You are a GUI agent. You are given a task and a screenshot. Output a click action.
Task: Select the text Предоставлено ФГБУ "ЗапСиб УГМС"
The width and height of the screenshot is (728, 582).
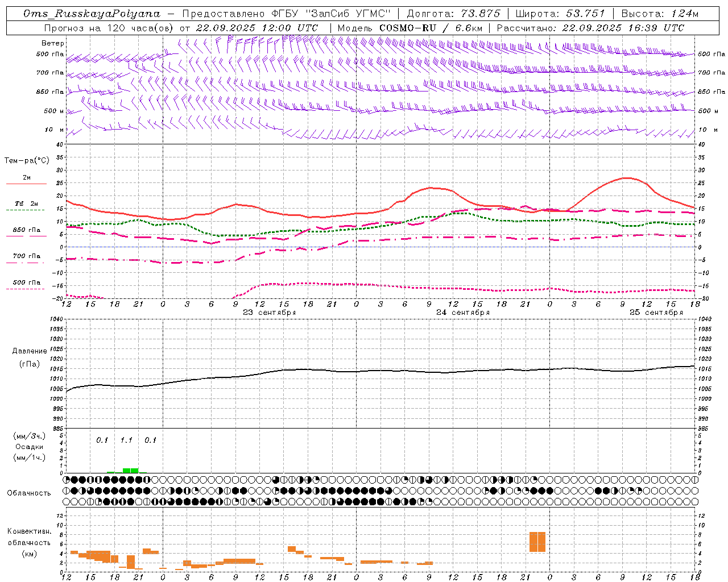pyautogui.click(x=287, y=14)
